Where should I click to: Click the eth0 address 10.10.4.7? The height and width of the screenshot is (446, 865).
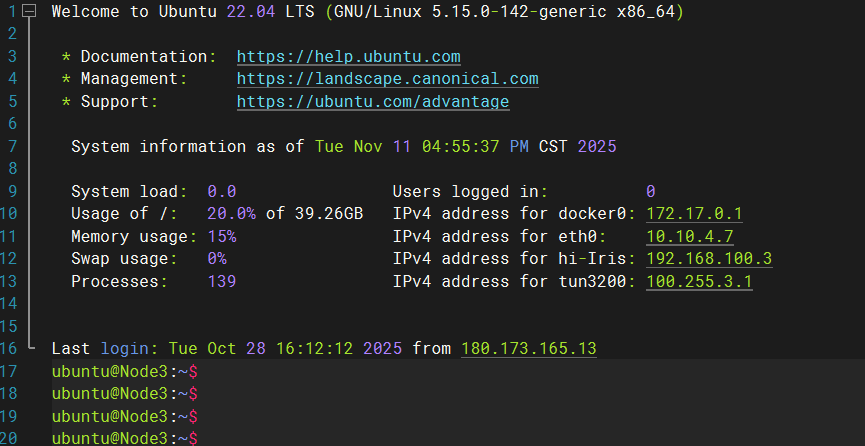click(x=690, y=237)
